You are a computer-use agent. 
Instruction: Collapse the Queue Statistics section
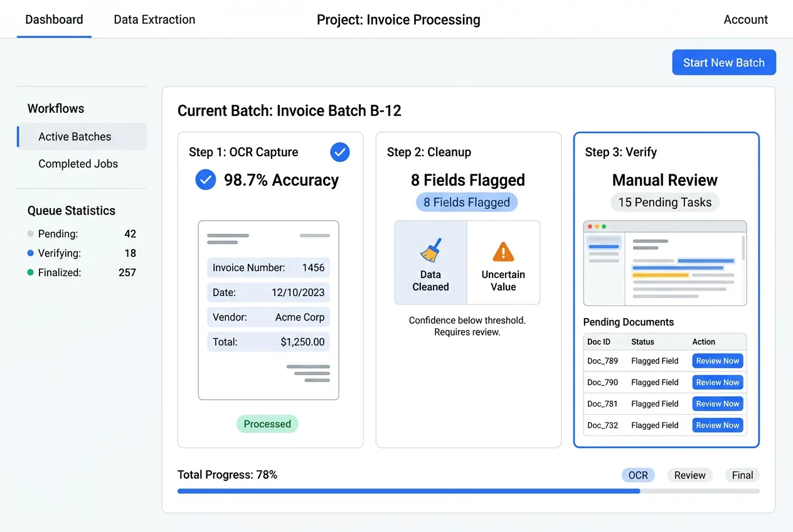pos(71,210)
